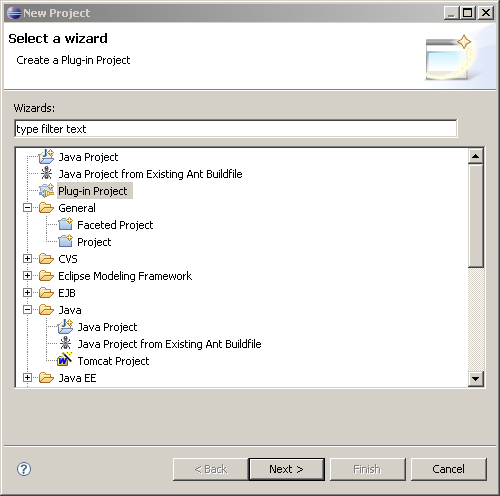Screen dimensions: 500x496
Task: Click the CVS folder icon
Action: tap(46, 259)
